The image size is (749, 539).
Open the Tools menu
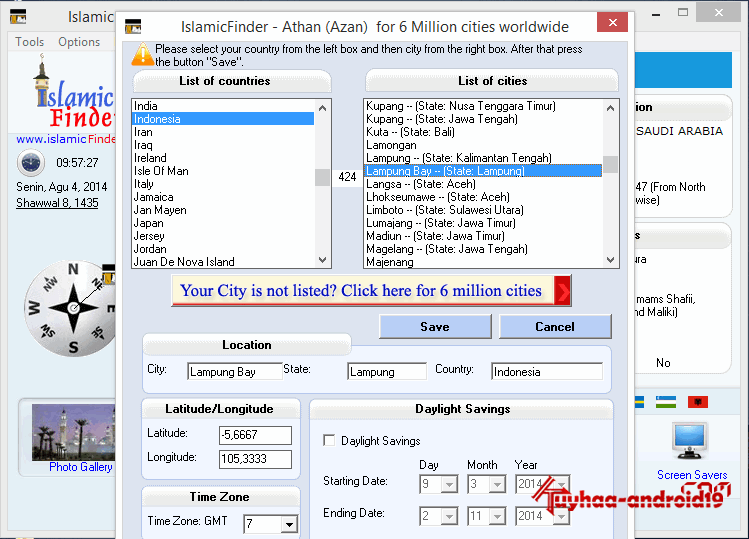tap(30, 42)
